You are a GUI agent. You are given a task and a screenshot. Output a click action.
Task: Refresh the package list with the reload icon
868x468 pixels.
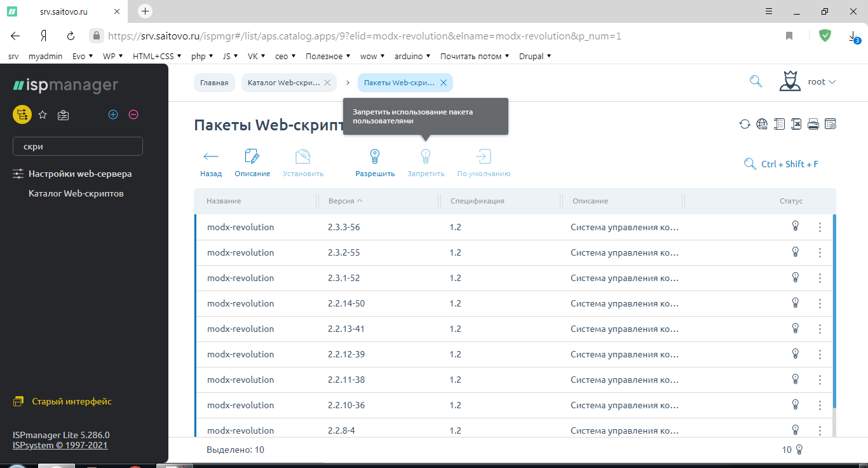tap(745, 124)
